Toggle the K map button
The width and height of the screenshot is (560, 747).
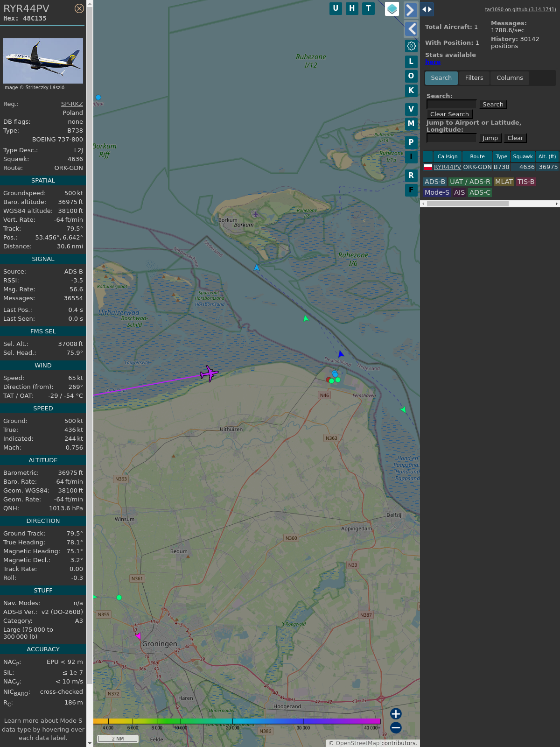[x=411, y=91]
